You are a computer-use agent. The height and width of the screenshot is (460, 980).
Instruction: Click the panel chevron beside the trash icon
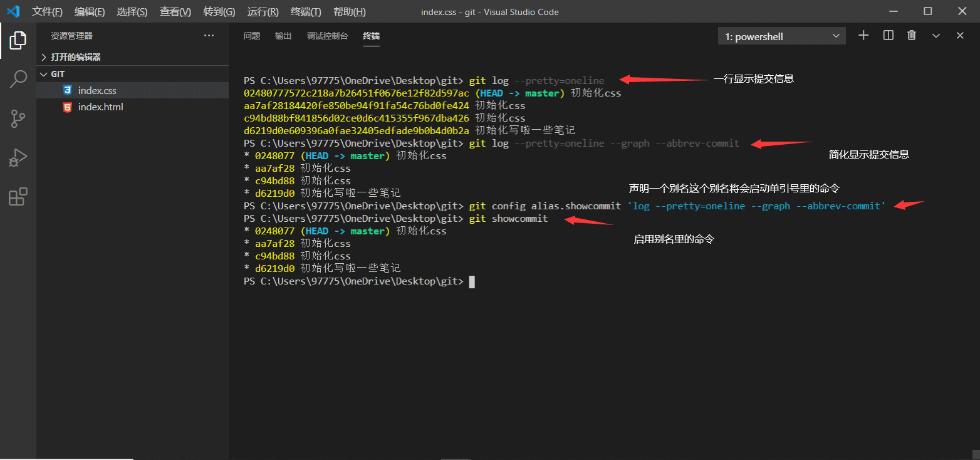point(936,36)
